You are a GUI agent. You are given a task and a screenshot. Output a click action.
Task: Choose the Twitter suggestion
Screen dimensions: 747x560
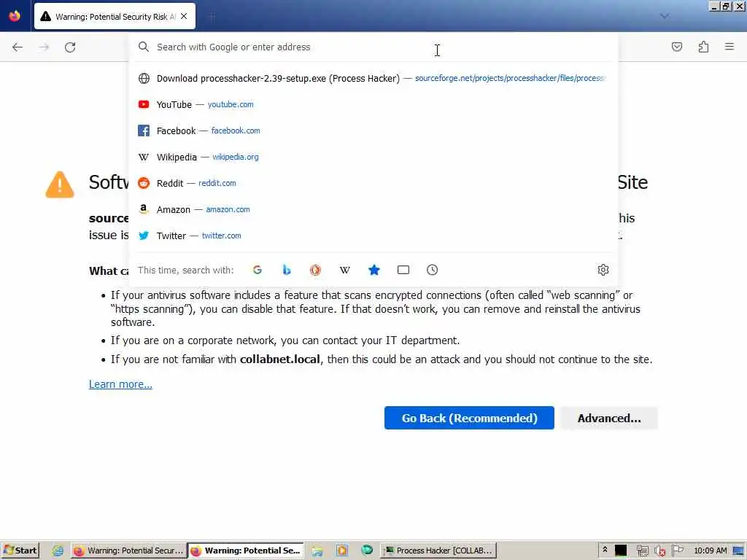(373, 236)
